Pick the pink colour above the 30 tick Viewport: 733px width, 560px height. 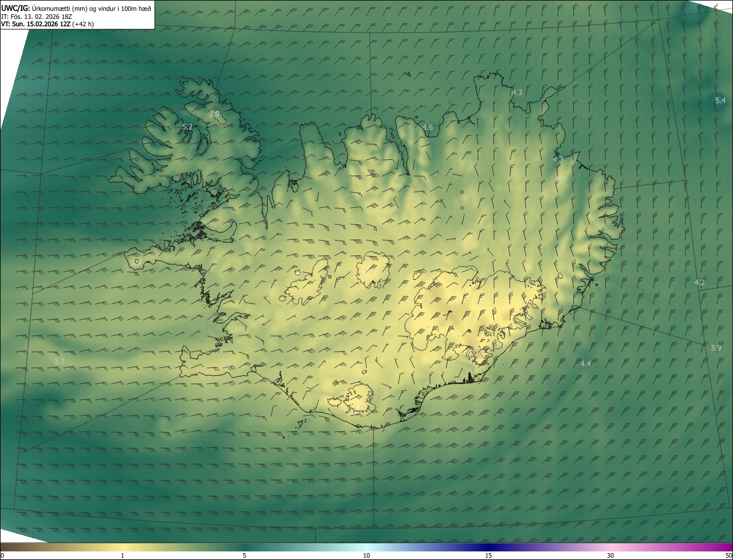pos(610,547)
